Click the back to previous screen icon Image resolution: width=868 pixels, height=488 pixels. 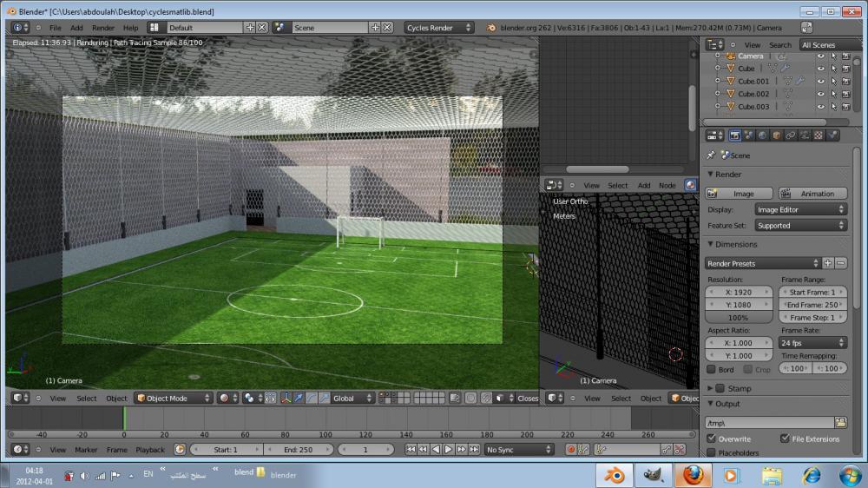click(806, 27)
